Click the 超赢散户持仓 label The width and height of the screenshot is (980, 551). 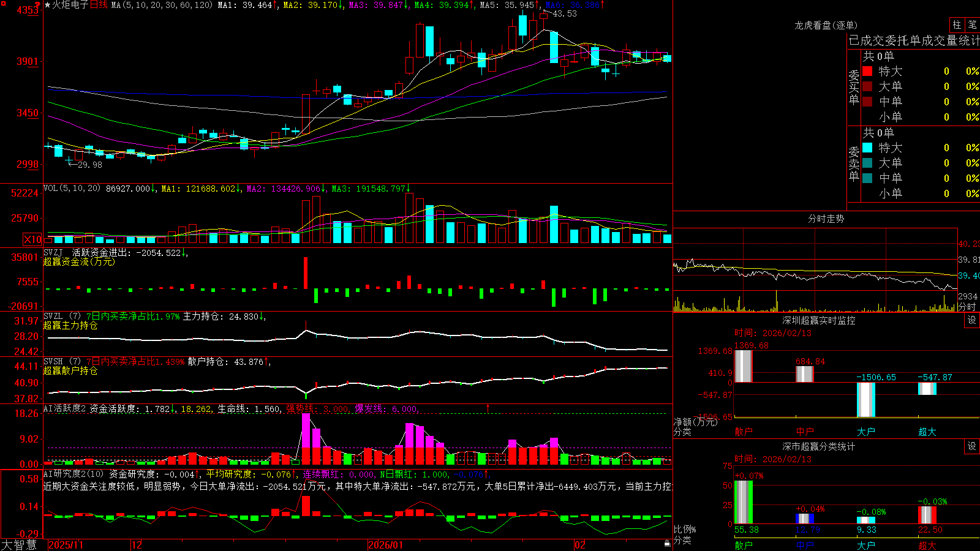pos(70,370)
